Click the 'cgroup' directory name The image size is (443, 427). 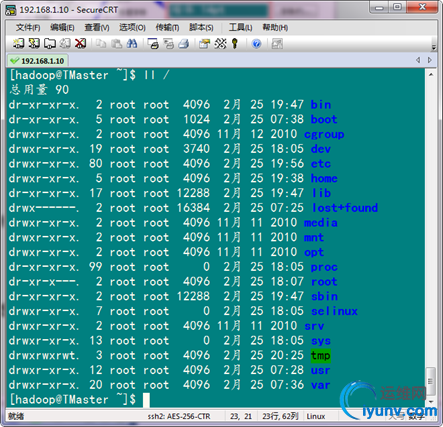coord(324,134)
